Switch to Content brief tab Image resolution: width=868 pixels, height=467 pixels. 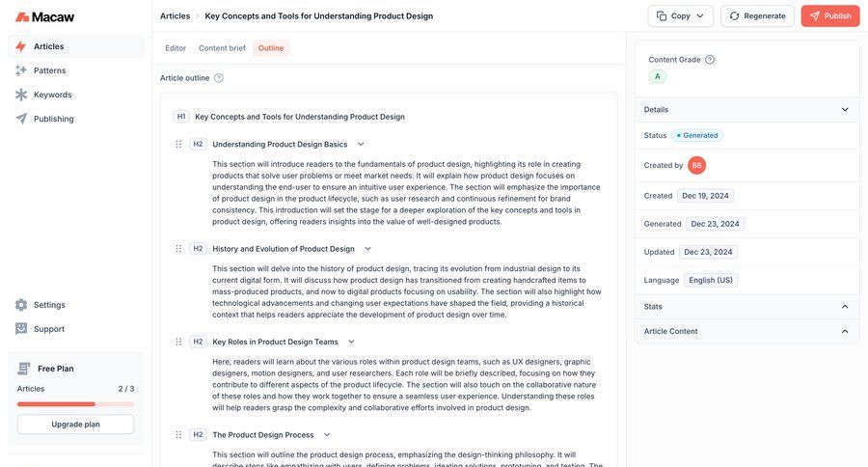point(222,48)
